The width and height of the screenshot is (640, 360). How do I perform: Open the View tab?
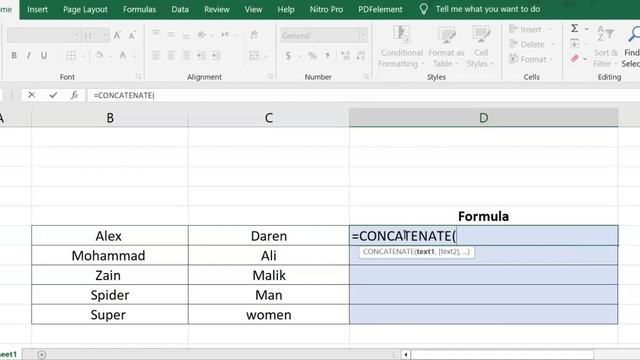[253, 9]
